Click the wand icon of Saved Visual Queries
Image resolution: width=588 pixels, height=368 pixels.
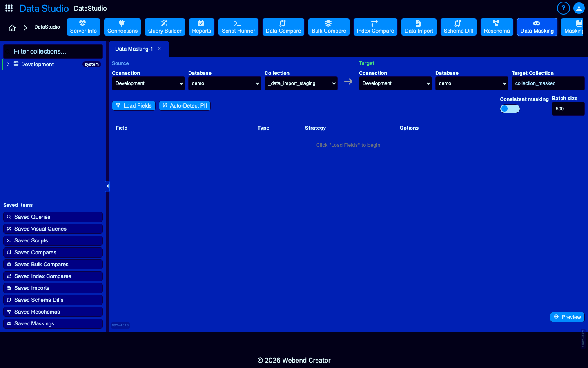pyautogui.click(x=9, y=229)
